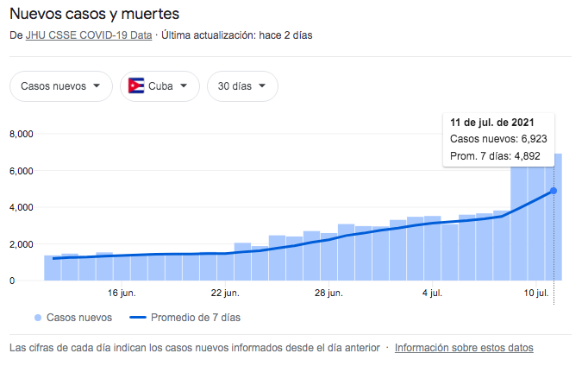
Task: Click the 28 jun. axis label
Action: pos(328,293)
